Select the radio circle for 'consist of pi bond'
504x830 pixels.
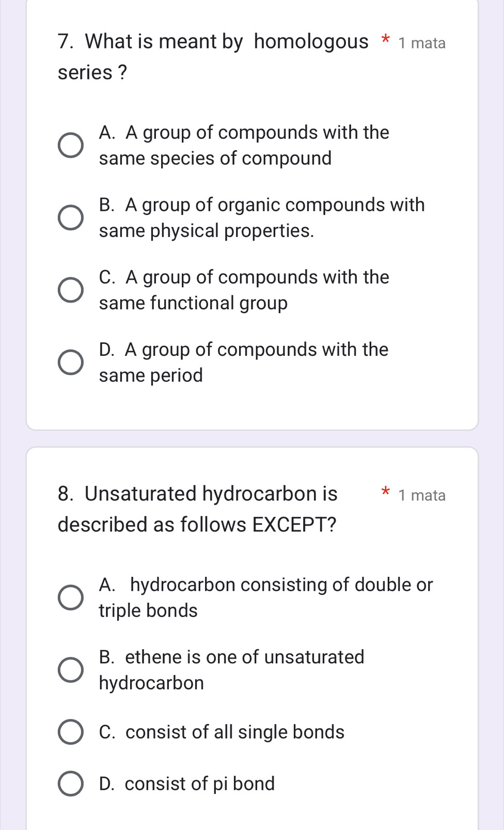(x=70, y=784)
